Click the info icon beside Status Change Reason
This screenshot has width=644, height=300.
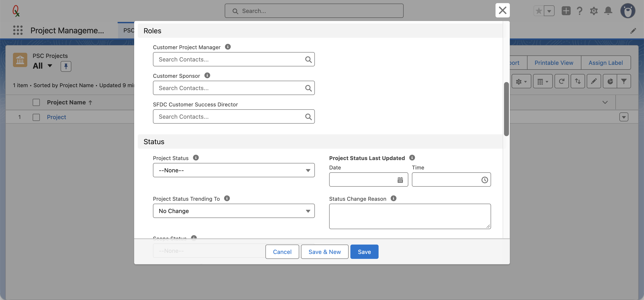tap(394, 199)
